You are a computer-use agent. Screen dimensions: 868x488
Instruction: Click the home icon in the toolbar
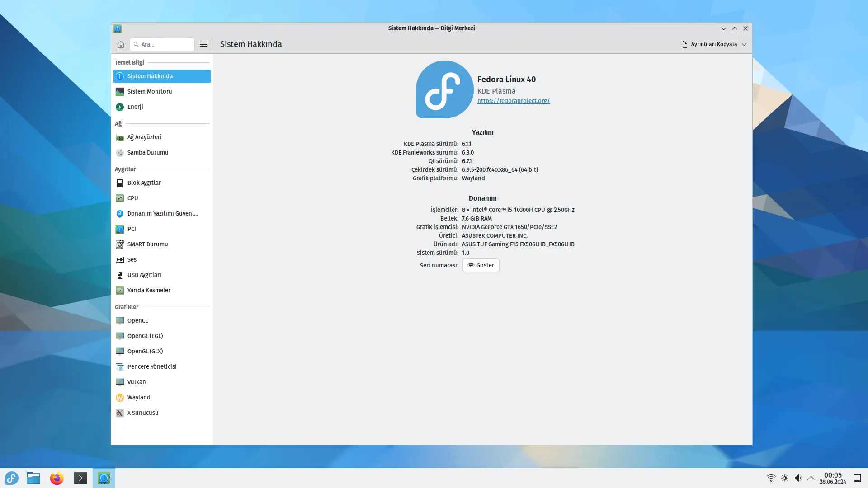pyautogui.click(x=120, y=44)
